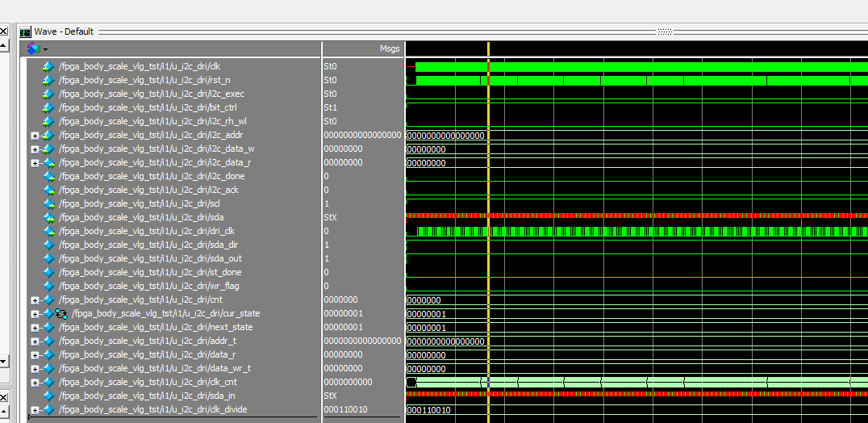This screenshot has width=868, height=423.
Task: Click the scl output port icon
Action: coord(48,203)
